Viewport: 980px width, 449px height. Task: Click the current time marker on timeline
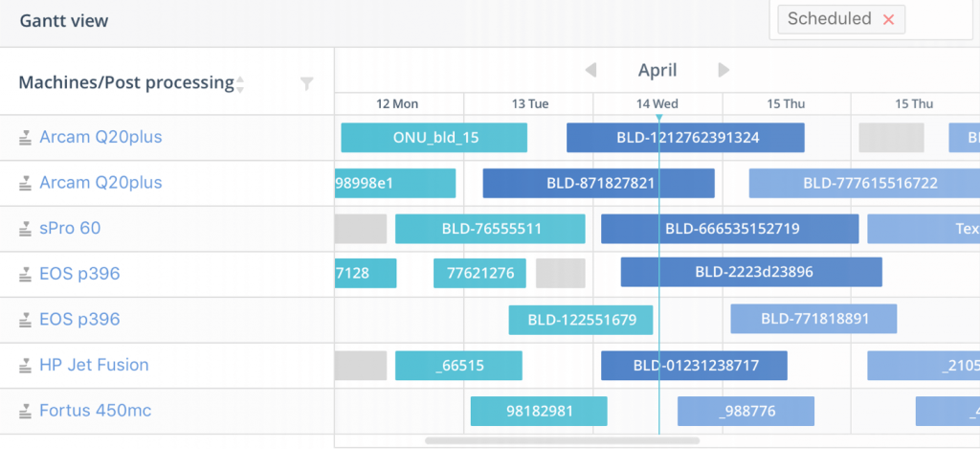(658, 118)
